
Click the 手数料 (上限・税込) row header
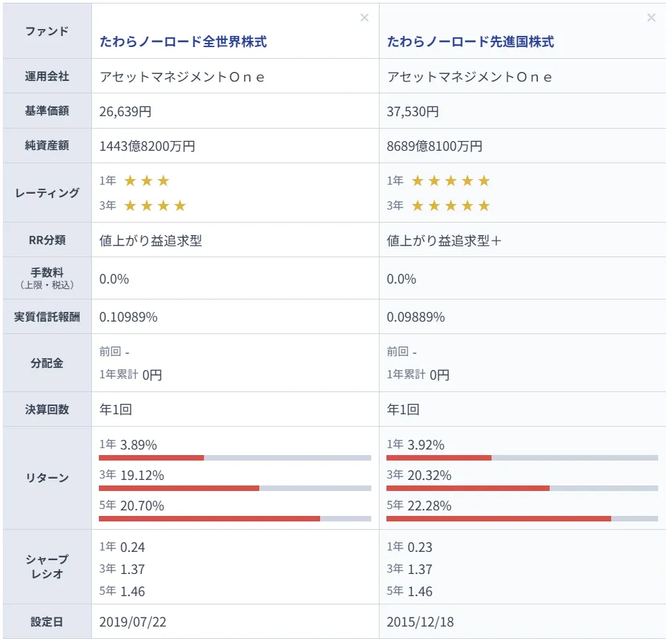[x=47, y=278]
